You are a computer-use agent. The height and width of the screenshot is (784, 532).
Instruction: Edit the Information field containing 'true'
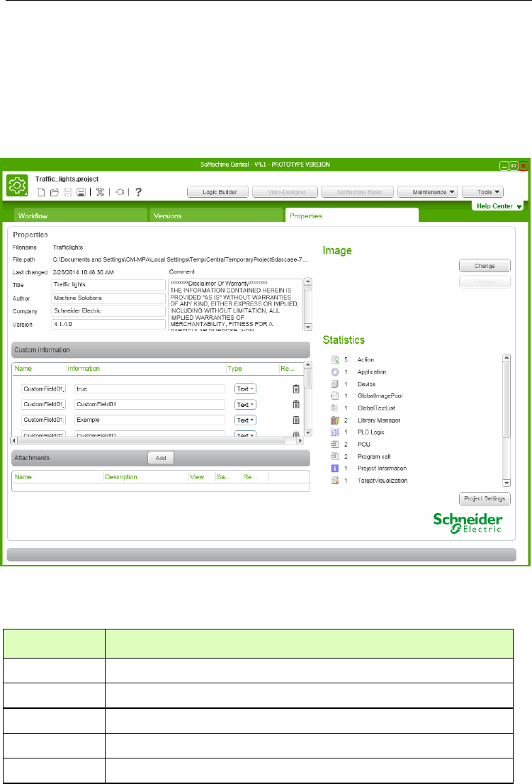(150, 389)
